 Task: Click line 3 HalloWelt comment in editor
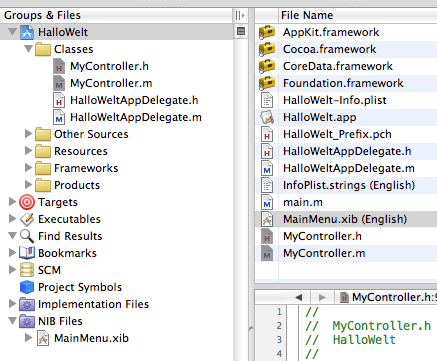[350, 340]
